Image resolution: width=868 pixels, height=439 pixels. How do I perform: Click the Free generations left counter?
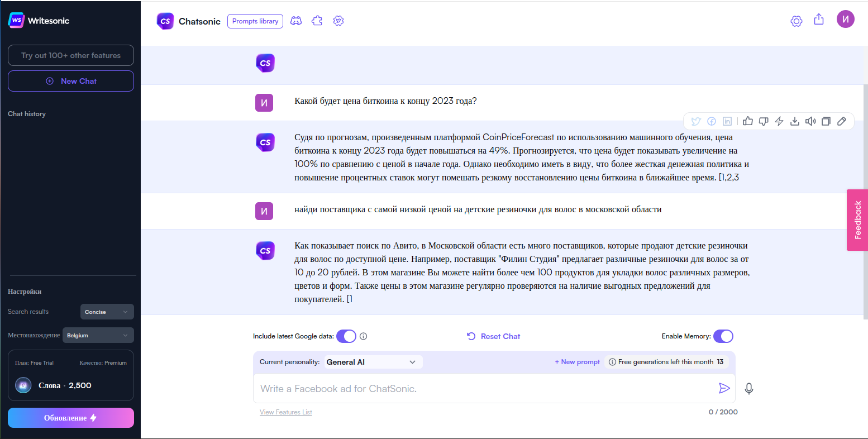point(666,362)
